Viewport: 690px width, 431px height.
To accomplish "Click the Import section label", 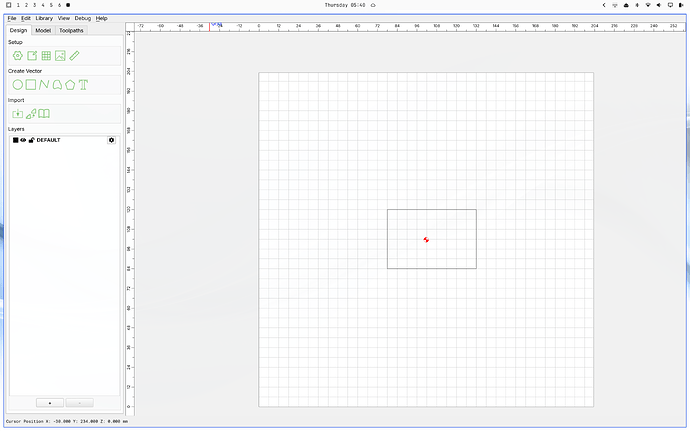I will 16,100.
